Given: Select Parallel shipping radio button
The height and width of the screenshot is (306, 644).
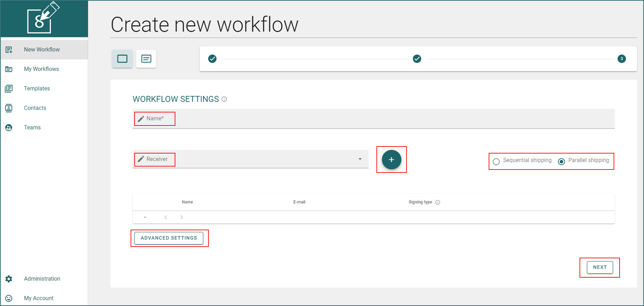Looking at the screenshot, I should pyautogui.click(x=561, y=162).
